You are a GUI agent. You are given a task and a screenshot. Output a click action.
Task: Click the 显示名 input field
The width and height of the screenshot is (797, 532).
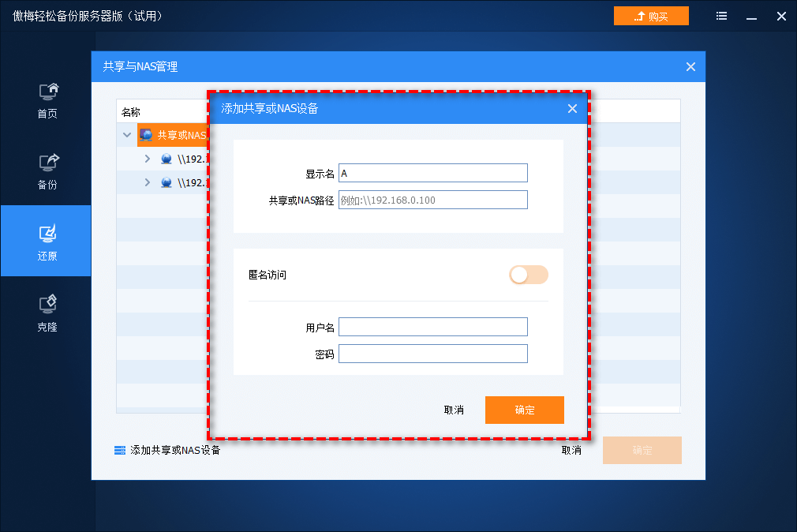[433, 173]
